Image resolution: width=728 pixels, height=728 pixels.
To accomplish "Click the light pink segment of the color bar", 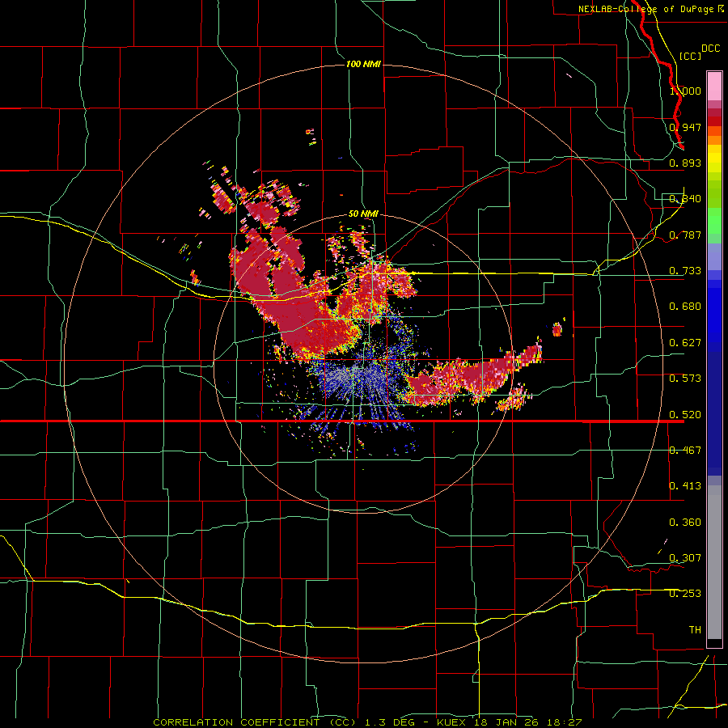I will pyautogui.click(x=714, y=86).
